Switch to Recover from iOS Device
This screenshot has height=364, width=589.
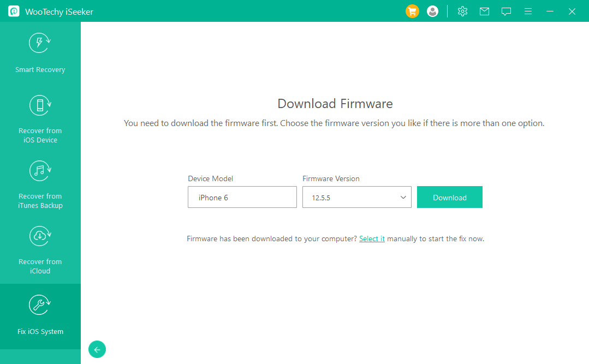40,105
